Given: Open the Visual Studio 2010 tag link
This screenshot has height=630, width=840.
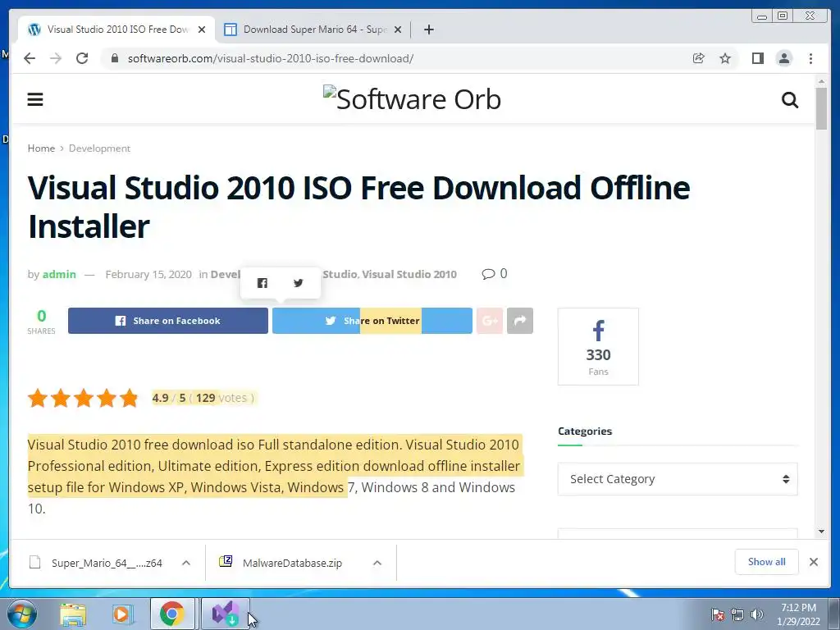Looking at the screenshot, I should 409,274.
